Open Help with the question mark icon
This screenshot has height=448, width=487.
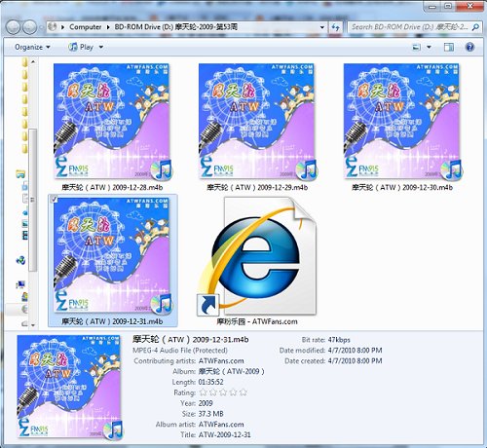469,48
